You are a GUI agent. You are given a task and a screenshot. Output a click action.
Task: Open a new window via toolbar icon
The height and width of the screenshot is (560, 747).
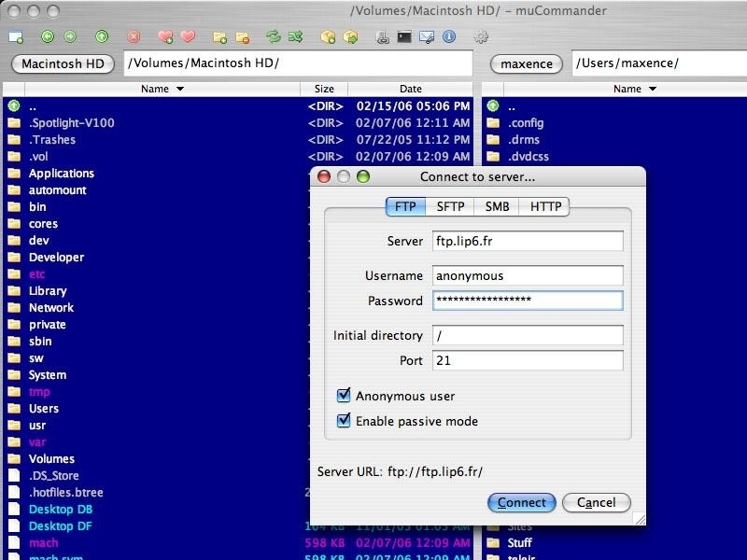pos(16,36)
